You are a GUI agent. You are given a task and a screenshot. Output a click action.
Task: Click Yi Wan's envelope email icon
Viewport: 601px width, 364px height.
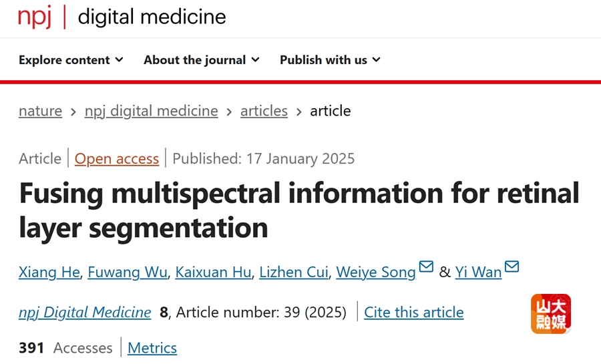pyautogui.click(x=512, y=266)
